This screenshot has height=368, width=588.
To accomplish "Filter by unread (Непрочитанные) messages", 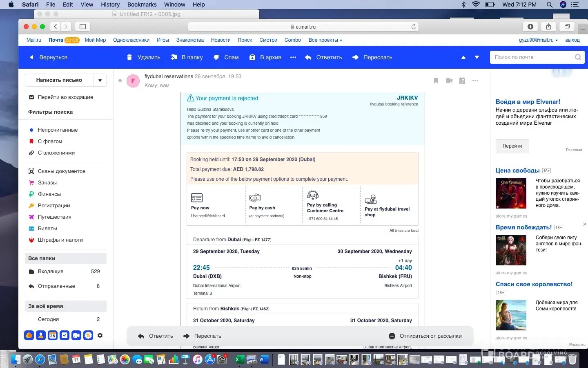I will pyautogui.click(x=58, y=130).
